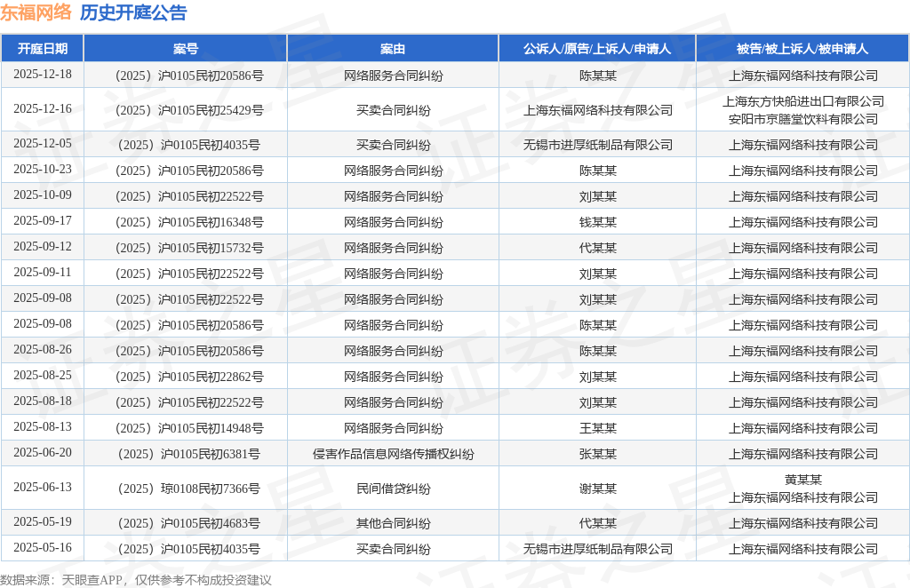Click the date 2025-12-18
This screenshot has width=910, height=588.
pos(43,75)
